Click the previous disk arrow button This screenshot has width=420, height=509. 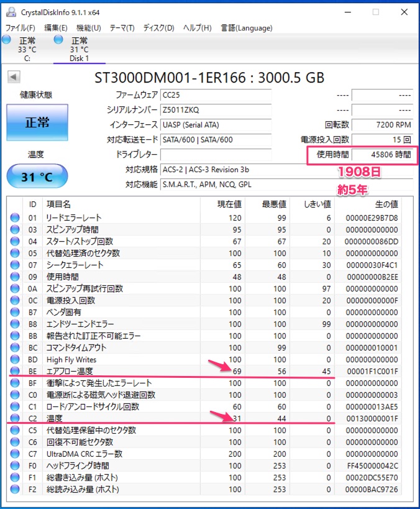[14, 77]
